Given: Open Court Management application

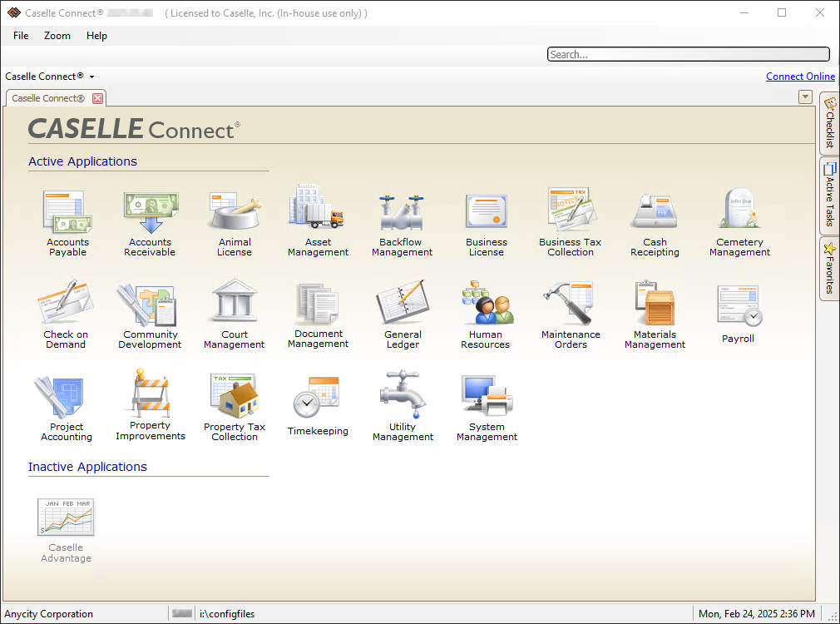Looking at the screenshot, I should coord(234,314).
